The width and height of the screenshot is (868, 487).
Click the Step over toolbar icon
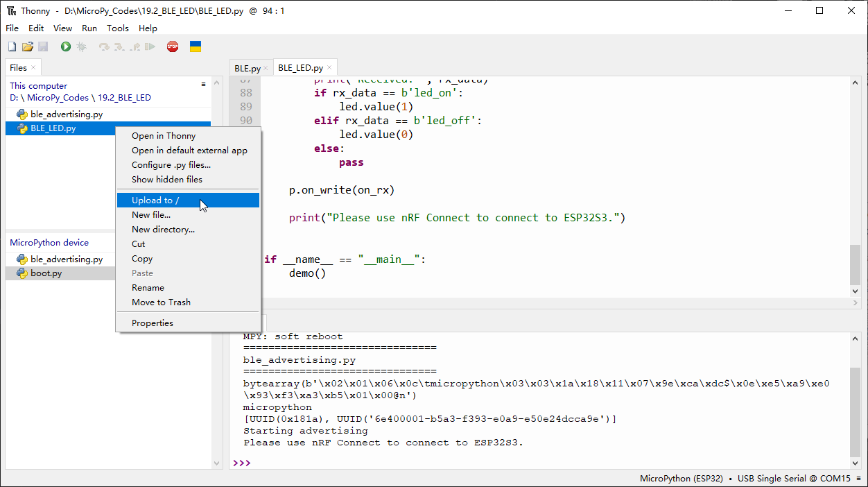click(x=104, y=46)
